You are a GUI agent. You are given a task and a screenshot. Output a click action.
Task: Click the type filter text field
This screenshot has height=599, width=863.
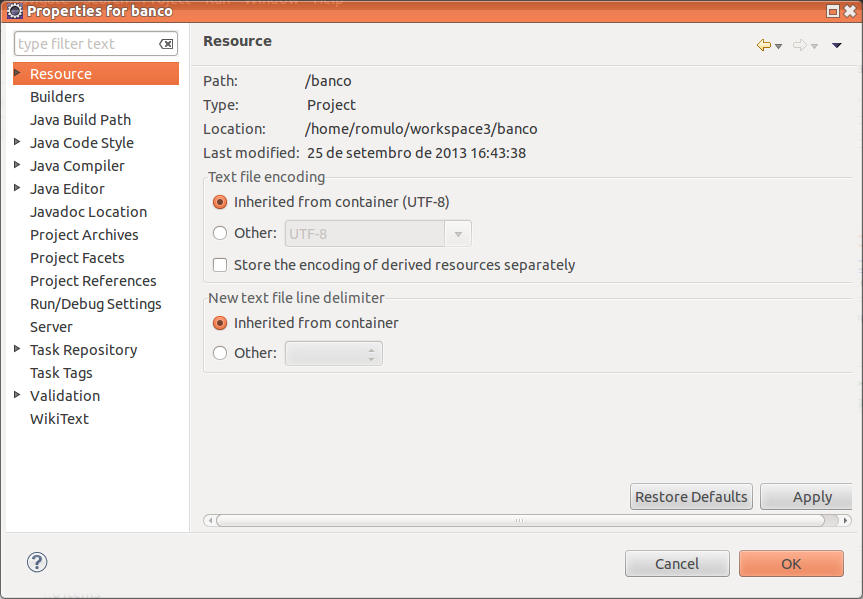(86, 44)
